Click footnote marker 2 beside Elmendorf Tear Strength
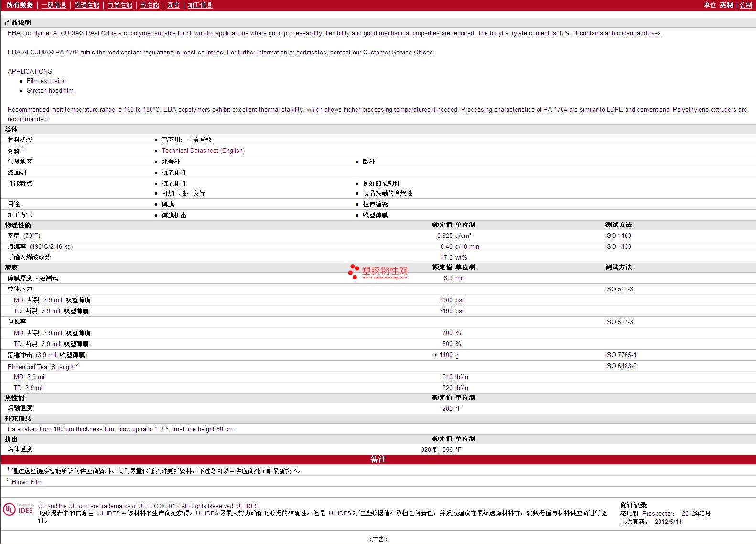The image size is (756, 544). 77,365
